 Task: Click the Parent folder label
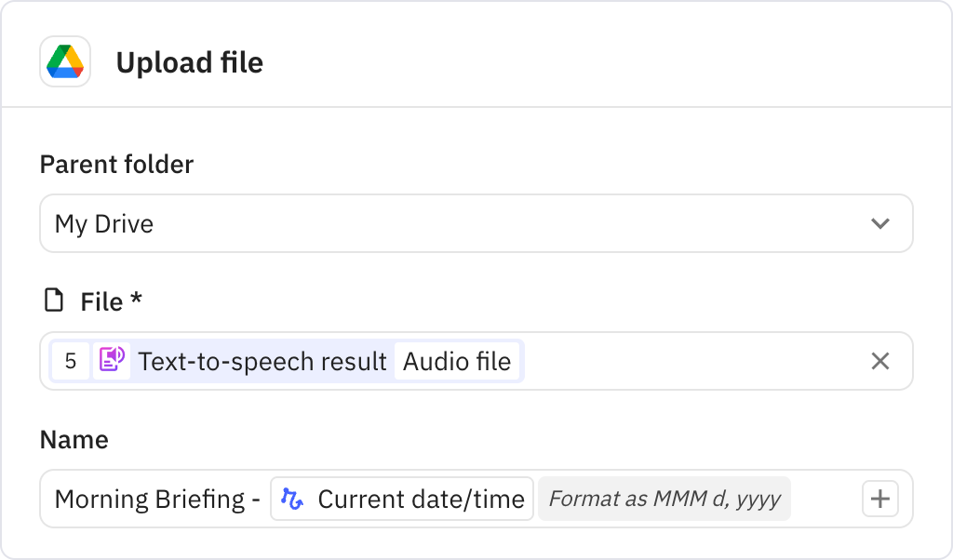point(116,165)
